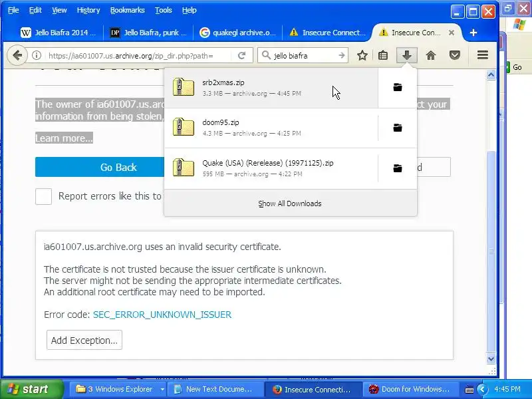This screenshot has width=532, height=399.
Task: Click the vertical scrollbar thumb
Action: [491, 251]
